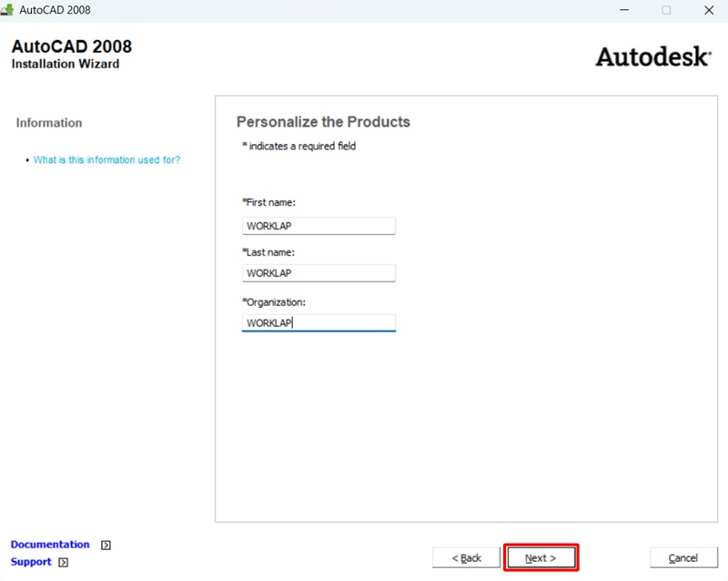Image resolution: width=728 pixels, height=581 pixels.
Task: Close the AutoCAD 2008 installer window
Action: point(708,10)
